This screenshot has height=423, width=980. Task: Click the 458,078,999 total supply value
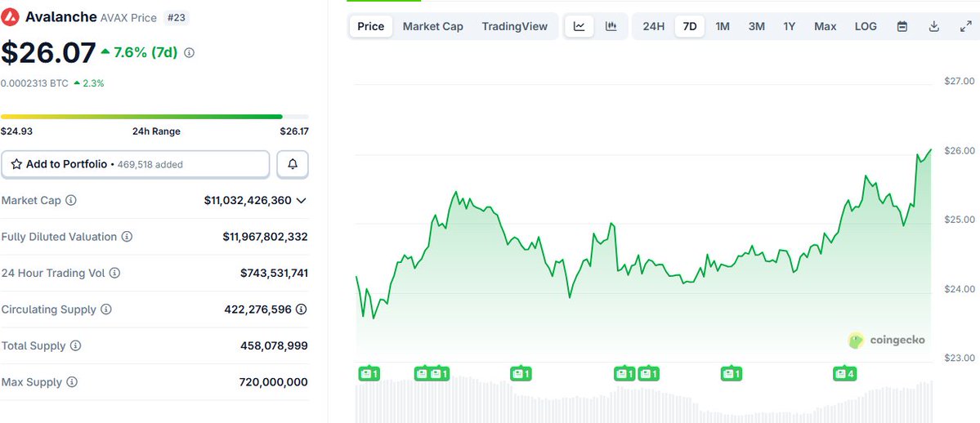point(274,345)
